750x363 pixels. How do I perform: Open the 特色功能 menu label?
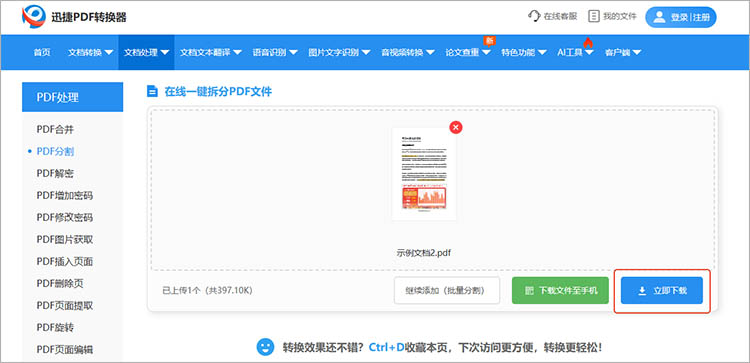pyautogui.click(x=518, y=53)
